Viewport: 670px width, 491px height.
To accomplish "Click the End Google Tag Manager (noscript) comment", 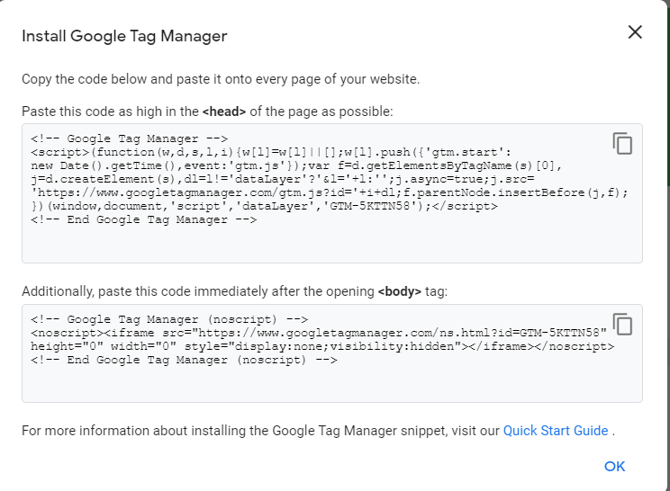I will [185, 360].
